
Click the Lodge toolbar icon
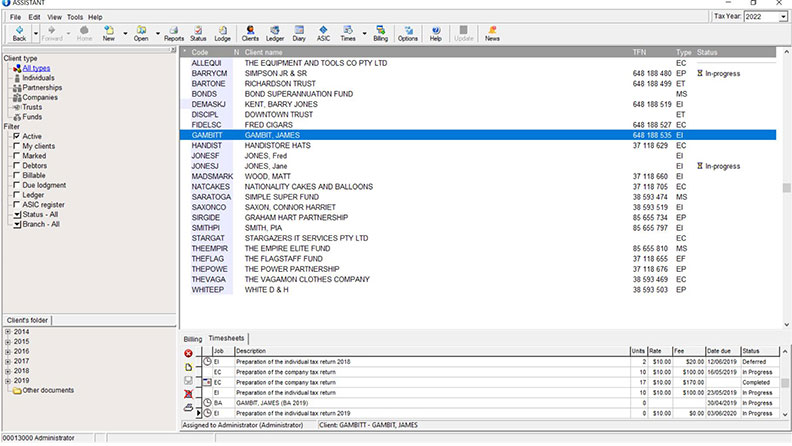click(221, 33)
